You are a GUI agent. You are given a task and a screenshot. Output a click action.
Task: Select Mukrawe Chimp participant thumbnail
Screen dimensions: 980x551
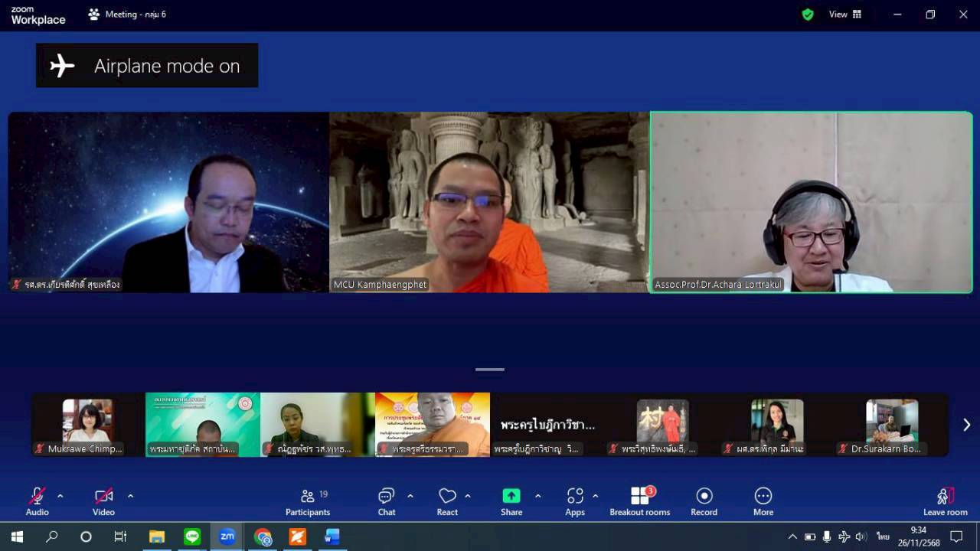click(87, 425)
